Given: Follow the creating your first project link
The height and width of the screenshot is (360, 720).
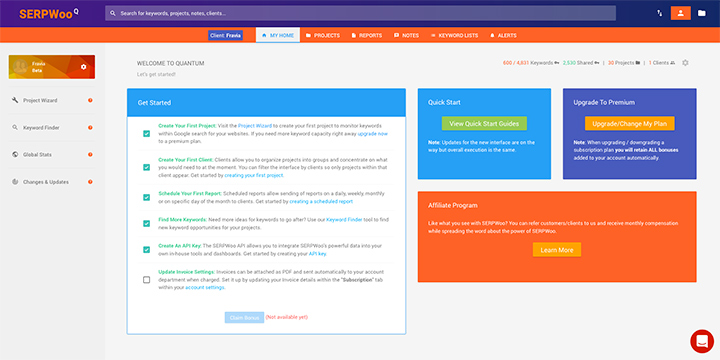Looking at the screenshot, I should [x=254, y=175].
